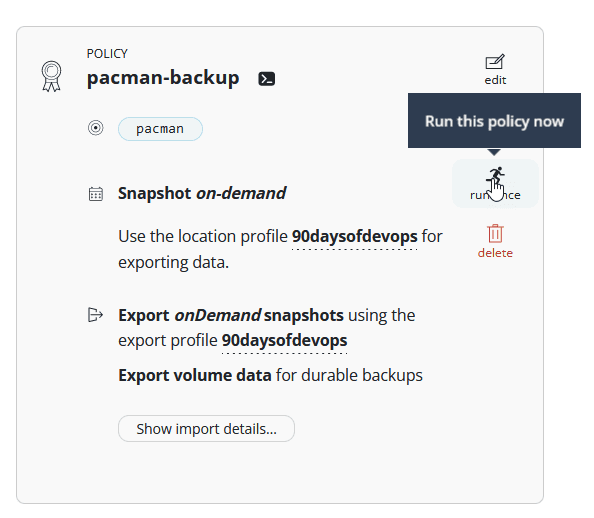Click the target icon beside pacman tag
Viewport: 594px width, 518px height.
[95, 128]
